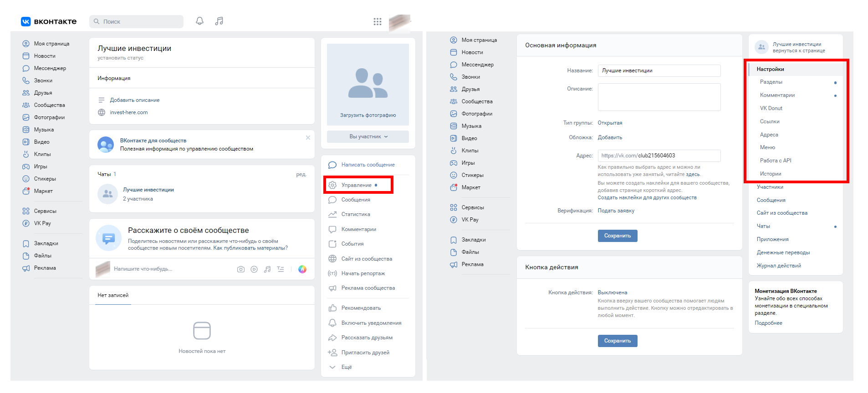The height and width of the screenshot is (393, 868).
Task: Open Статистика in the community action menu
Action: click(356, 214)
